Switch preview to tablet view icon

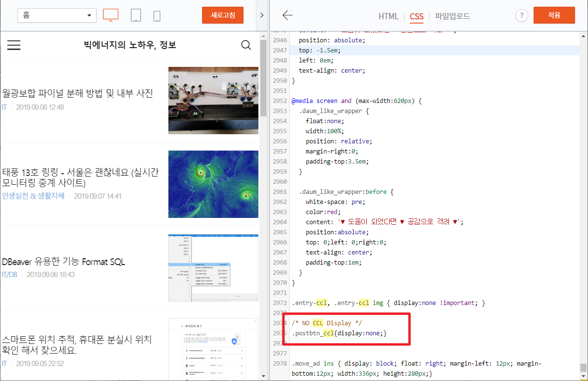coord(136,15)
